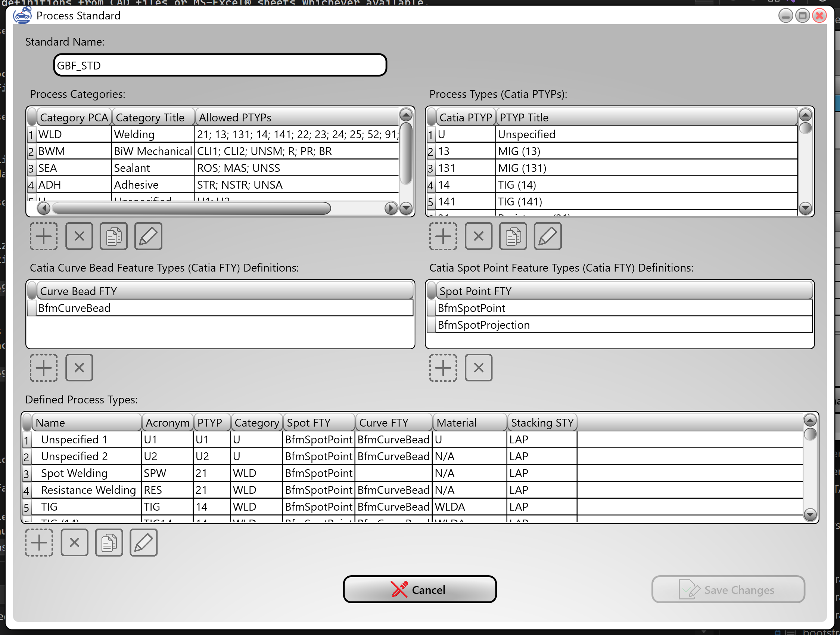Click the Spot Point FTY header
Viewport: 840px width, 635px height.
(x=624, y=291)
